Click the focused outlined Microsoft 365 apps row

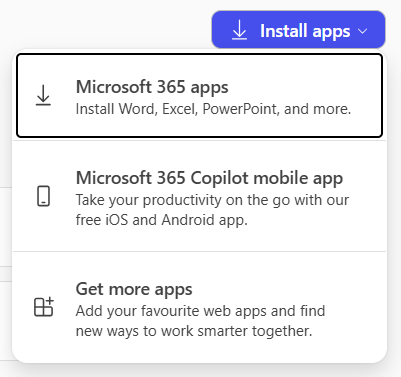(199, 95)
